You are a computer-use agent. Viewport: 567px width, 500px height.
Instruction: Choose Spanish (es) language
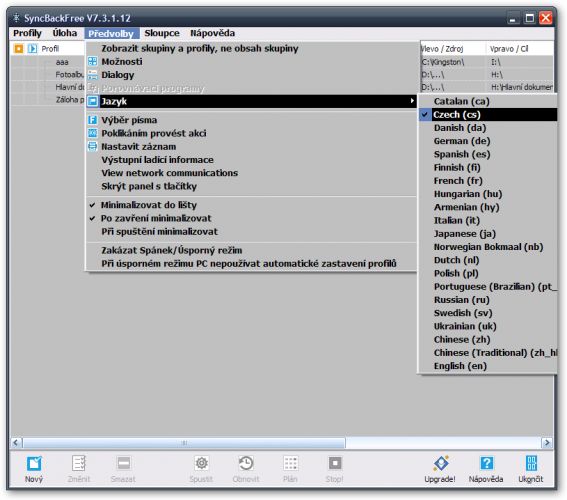click(487, 154)
